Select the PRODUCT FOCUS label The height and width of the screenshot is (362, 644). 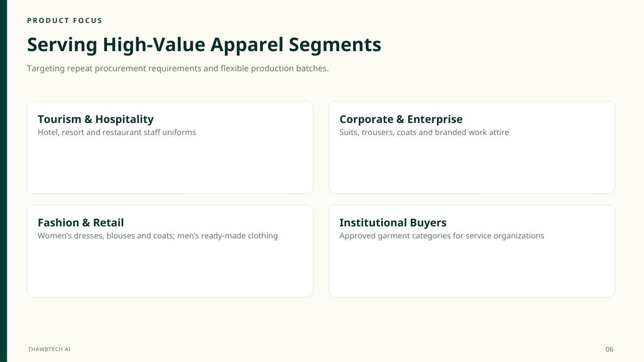click(64, 21)
